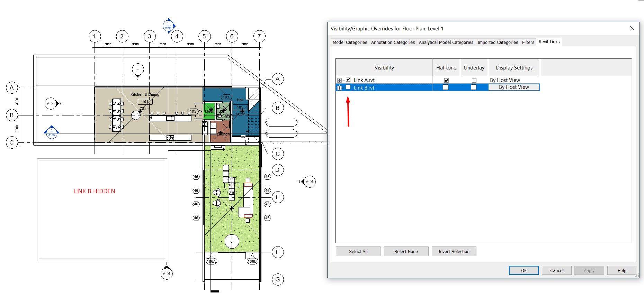Uncheck the Link A.rvt visibility checkbox
644x298 pixels.
click(348, 80)
